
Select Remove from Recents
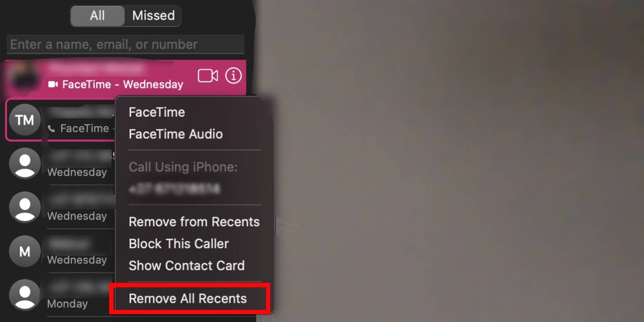194,222
